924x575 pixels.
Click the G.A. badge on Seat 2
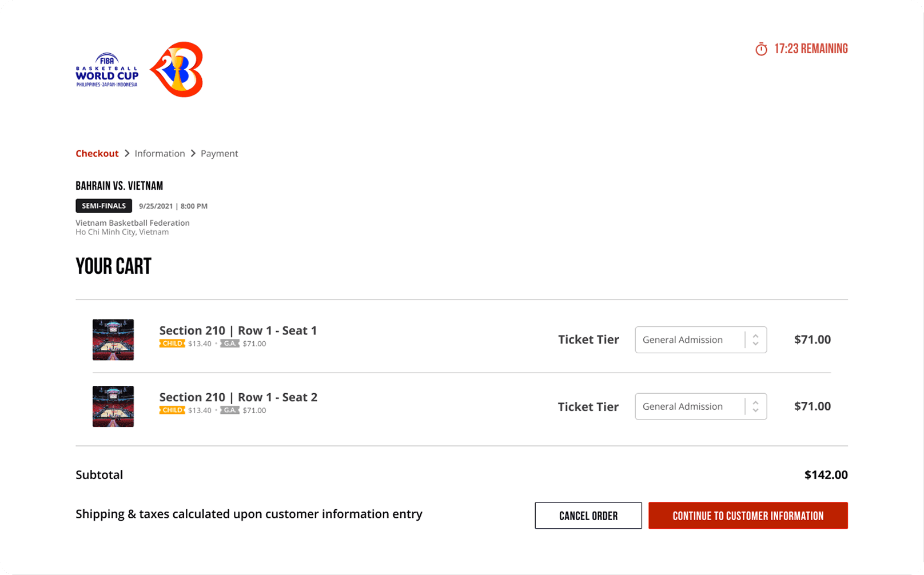pyautogui.click(x=230, y=410)
